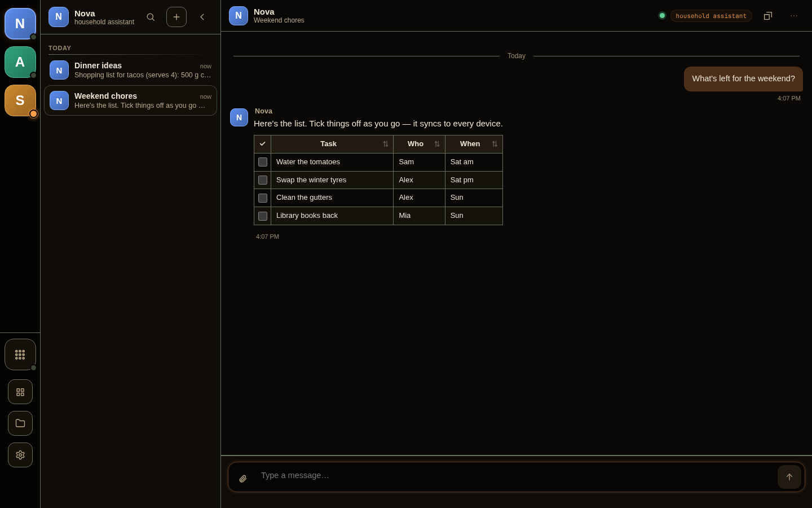Click Alex in the winter tyres row
Viewport: 812px width, 508px height.
tap(420, 180)
